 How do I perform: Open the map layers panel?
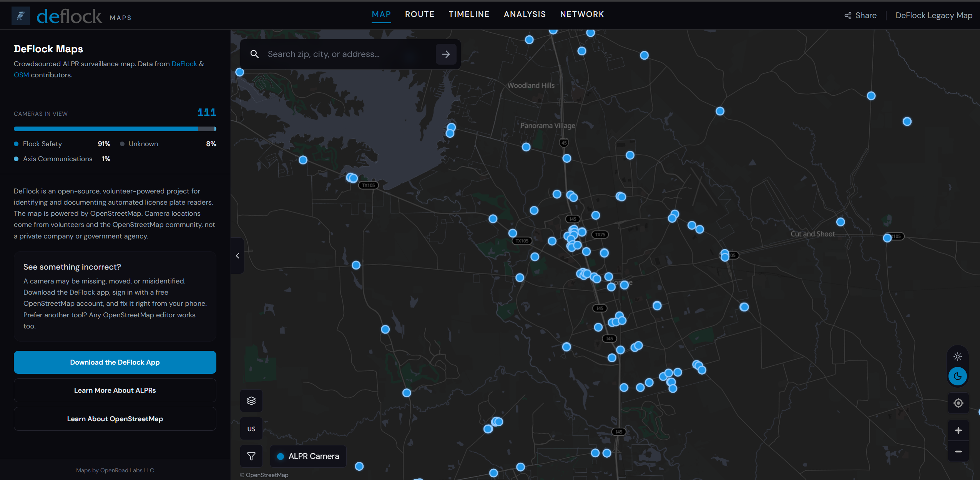(x=251, y=401)
